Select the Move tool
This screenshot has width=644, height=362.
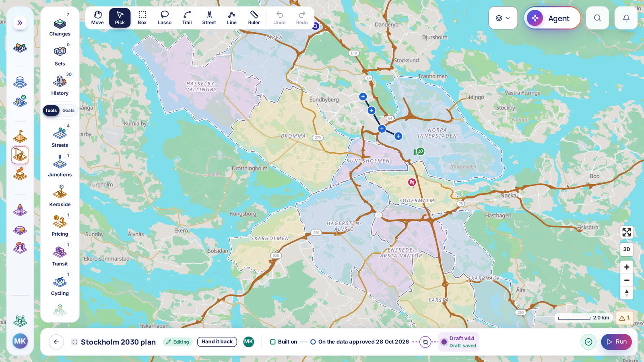(97, 18)
